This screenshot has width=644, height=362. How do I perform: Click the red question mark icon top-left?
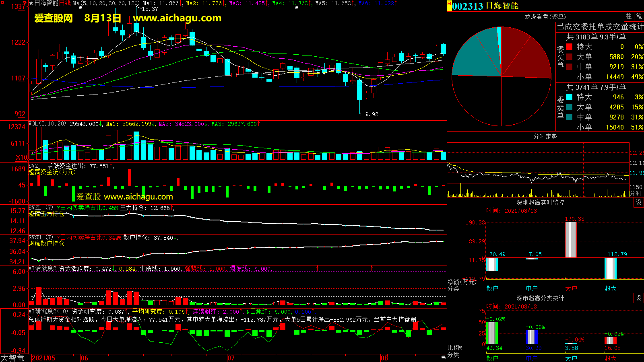click(x=25, y=4)
